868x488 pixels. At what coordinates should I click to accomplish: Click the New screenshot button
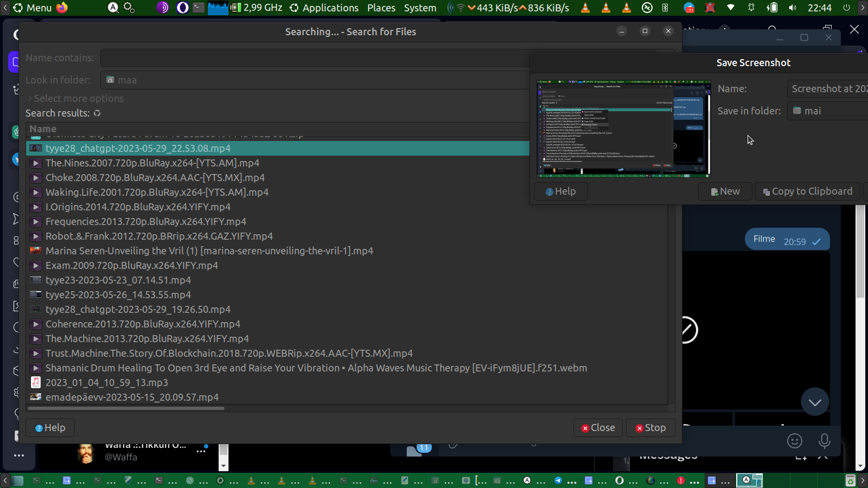click(725, 191)
